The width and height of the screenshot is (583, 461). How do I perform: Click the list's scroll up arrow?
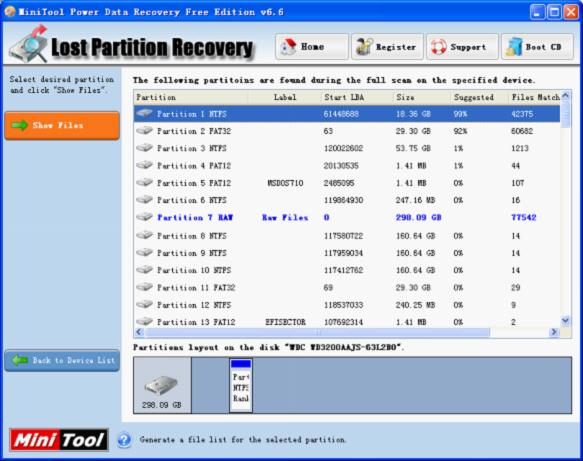tap(566, 96)
